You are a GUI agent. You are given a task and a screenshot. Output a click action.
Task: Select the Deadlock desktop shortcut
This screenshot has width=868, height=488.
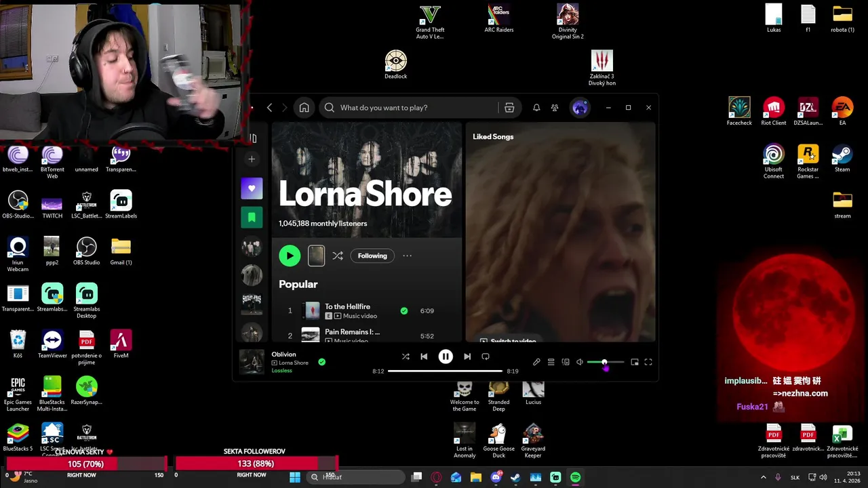(396, 65)
